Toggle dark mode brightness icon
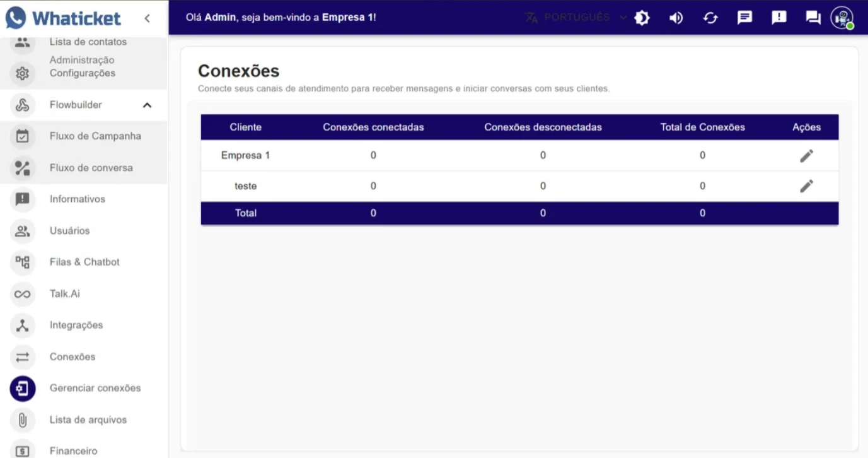The width and height of the screenshot is (868, 458). click(x=642, y=18)
